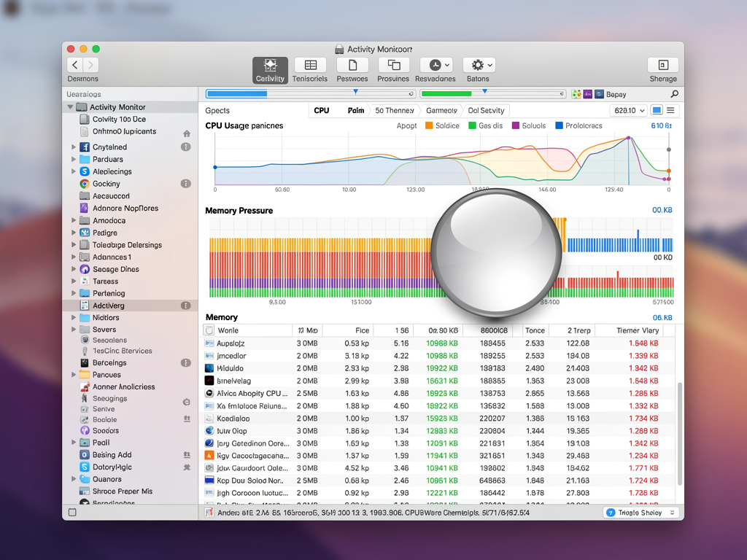Click the green progress slider
This screenshot has width=747, height=560.
pyautogui.click(x=492, y=94)
